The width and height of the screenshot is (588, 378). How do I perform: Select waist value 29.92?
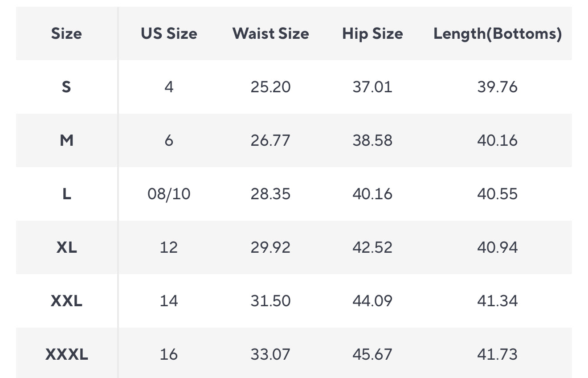click(270, 247)
